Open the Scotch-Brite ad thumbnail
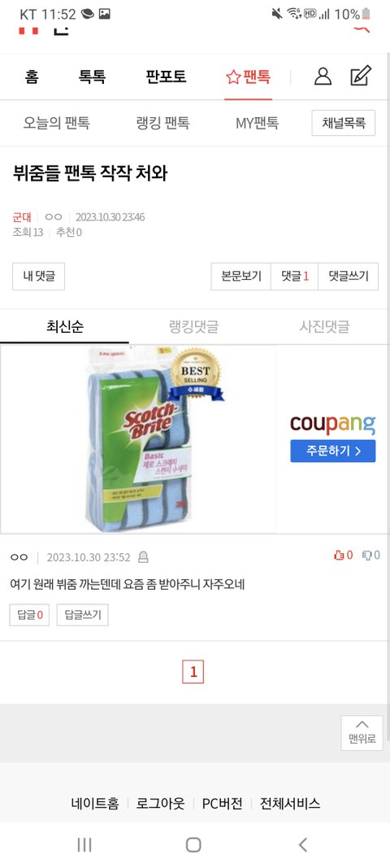 (x=139, y=439)
